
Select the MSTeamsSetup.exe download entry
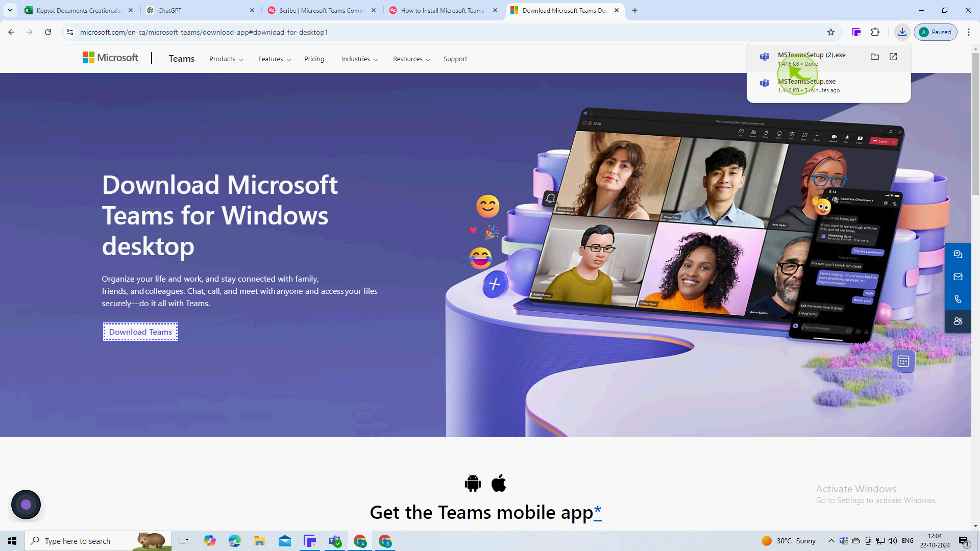828,86
